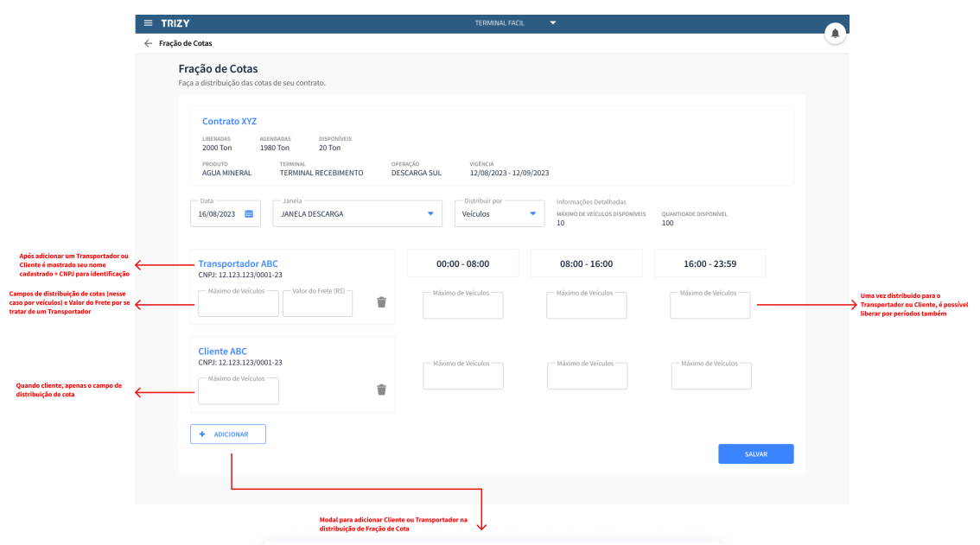Click the TERMINAL RECEBIMENTO value
The height and width of the screenshot is (545, 980).
(321, 173)
